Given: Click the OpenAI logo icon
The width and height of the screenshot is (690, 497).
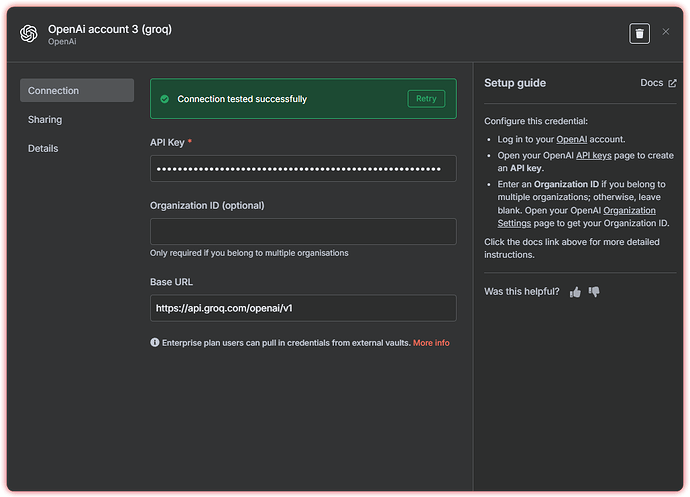Looking at the screenshot, I should tap(29, 33).
